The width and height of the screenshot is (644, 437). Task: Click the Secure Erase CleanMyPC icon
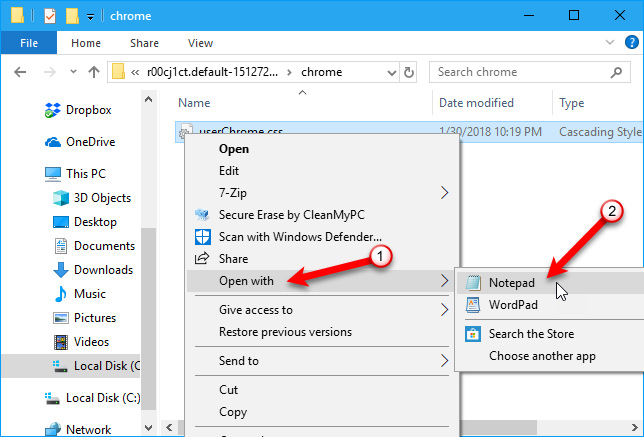[x=202, y=214]
